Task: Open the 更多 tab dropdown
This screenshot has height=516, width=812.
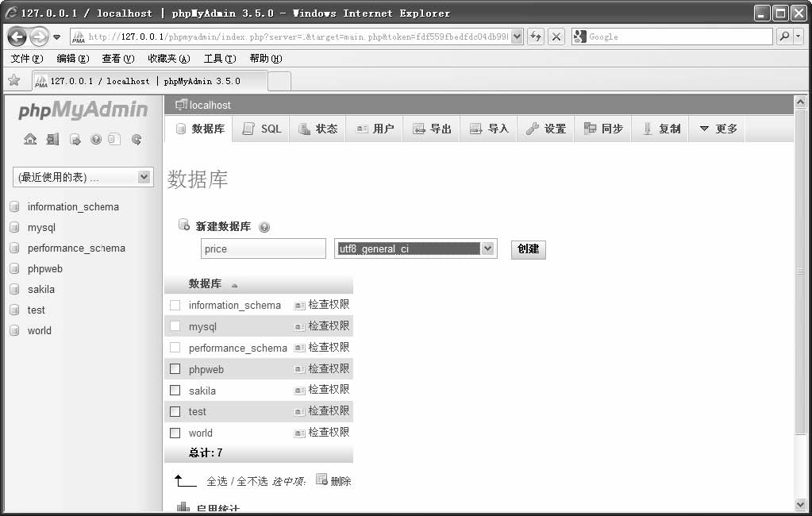Action: coord(718,129)
